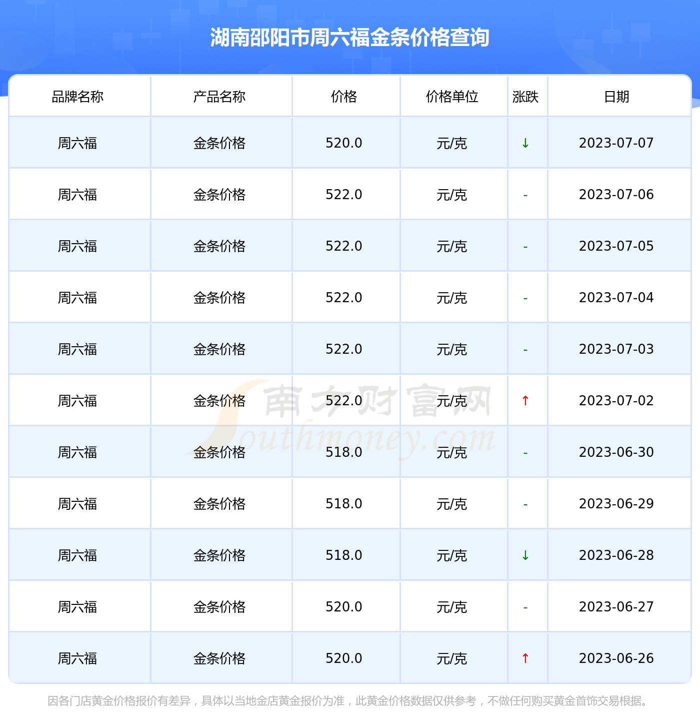Click 元/克 unit in the 2023-07-07 row
700x728 pixels.
click(452, 143)
